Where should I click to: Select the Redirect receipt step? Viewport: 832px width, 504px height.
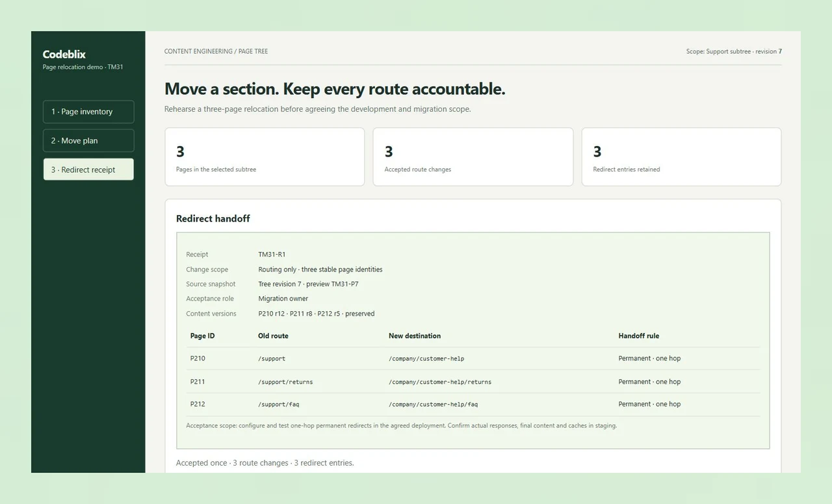[x=88, y=170]
